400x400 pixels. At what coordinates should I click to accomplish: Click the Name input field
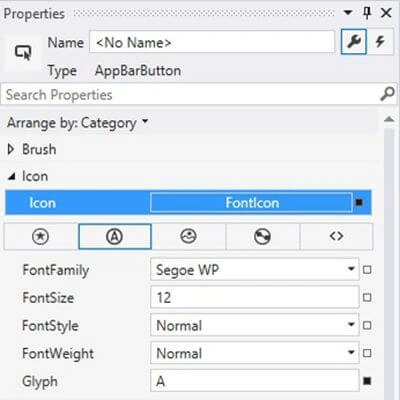212,42
